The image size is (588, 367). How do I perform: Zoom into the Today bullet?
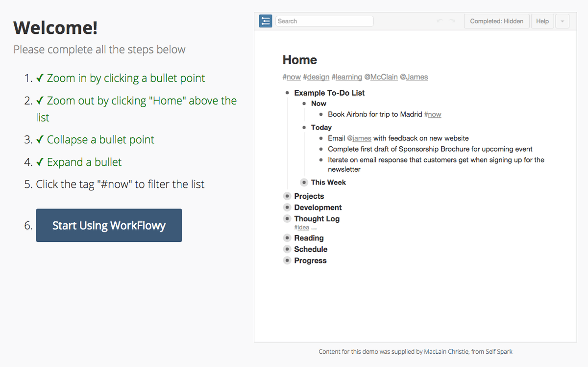[x=304, y=128]
